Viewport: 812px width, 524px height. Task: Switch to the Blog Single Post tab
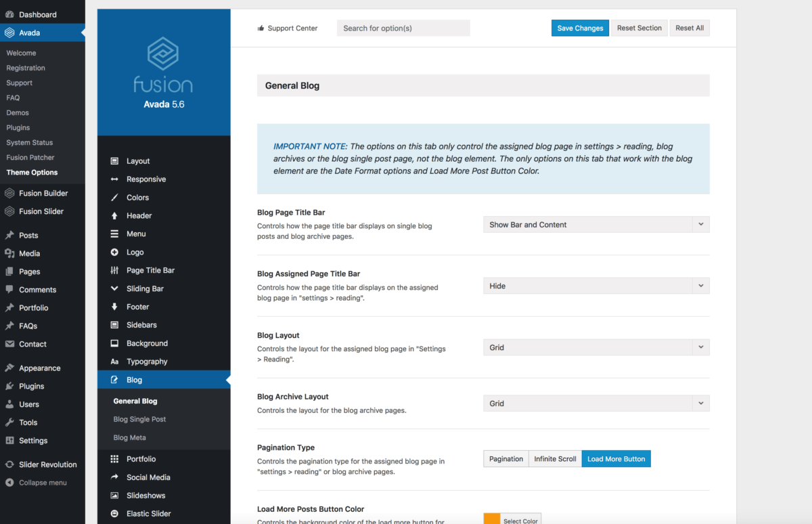tap(139, 419)
